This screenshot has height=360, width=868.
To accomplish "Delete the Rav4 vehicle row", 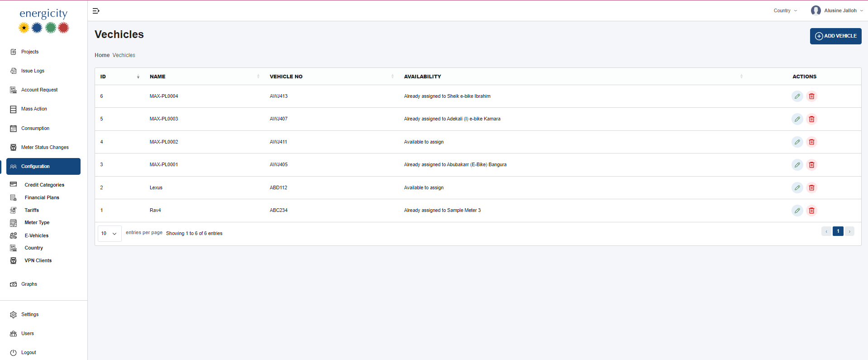I will [811, 211].
